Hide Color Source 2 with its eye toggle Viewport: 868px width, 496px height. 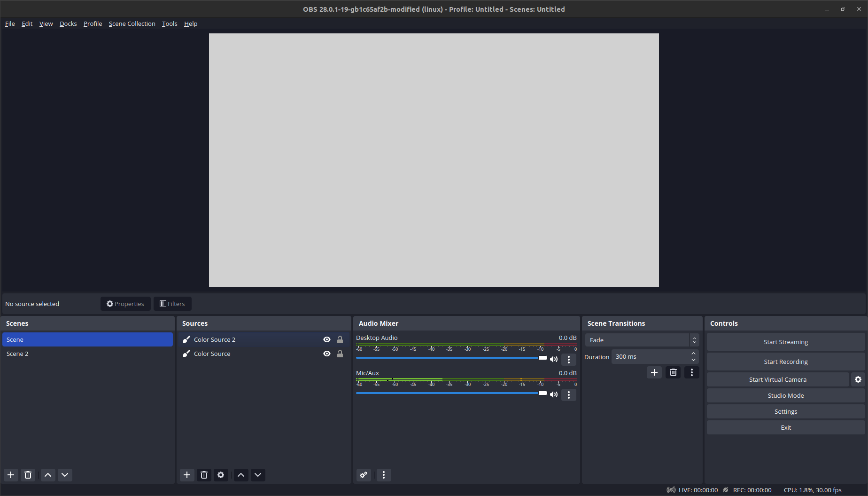click(x=326, y=339)
